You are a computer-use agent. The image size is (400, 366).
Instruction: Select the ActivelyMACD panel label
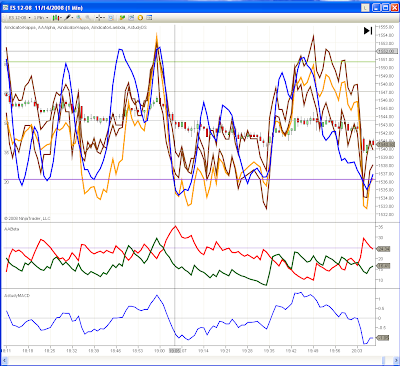point(17,295)
